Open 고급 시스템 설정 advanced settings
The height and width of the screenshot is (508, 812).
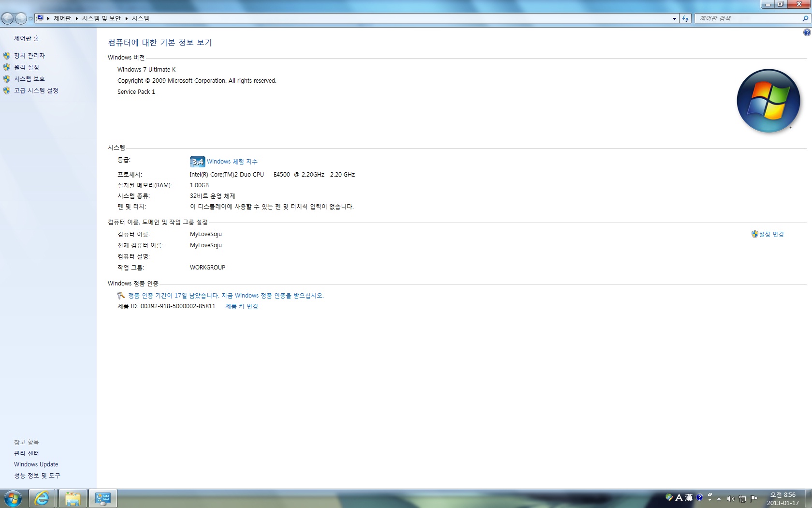pos(36,90)
